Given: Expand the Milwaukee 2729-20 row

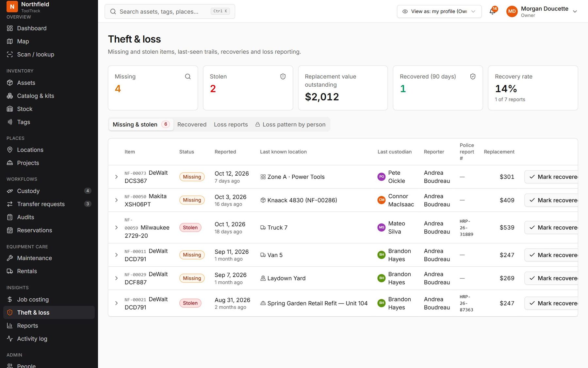Looking at the screenshot, I should [116, 227].
